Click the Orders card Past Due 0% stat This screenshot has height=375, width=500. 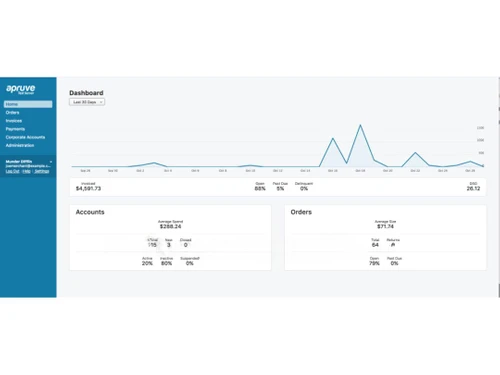pos(394,261)
